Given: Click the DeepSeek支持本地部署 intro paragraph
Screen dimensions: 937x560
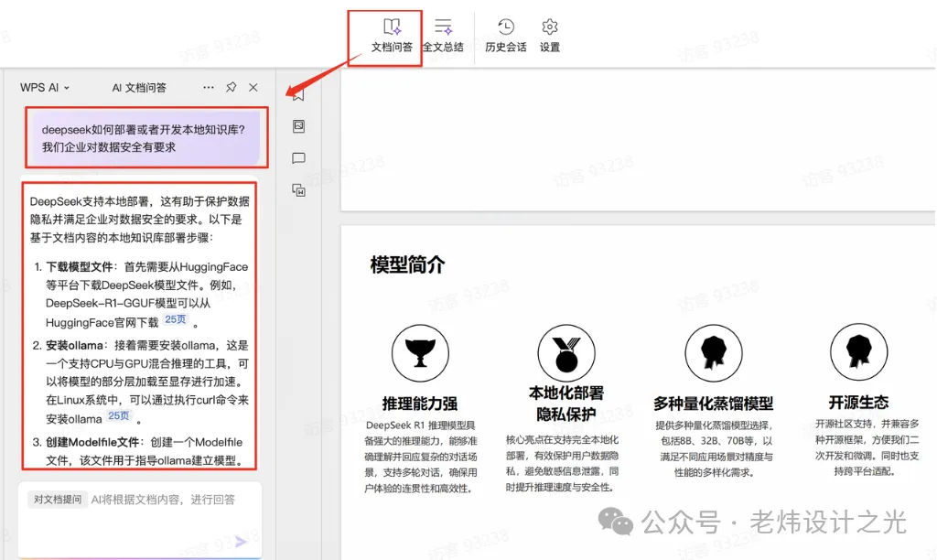Looking at the screenshot, I should coord(140,220).
